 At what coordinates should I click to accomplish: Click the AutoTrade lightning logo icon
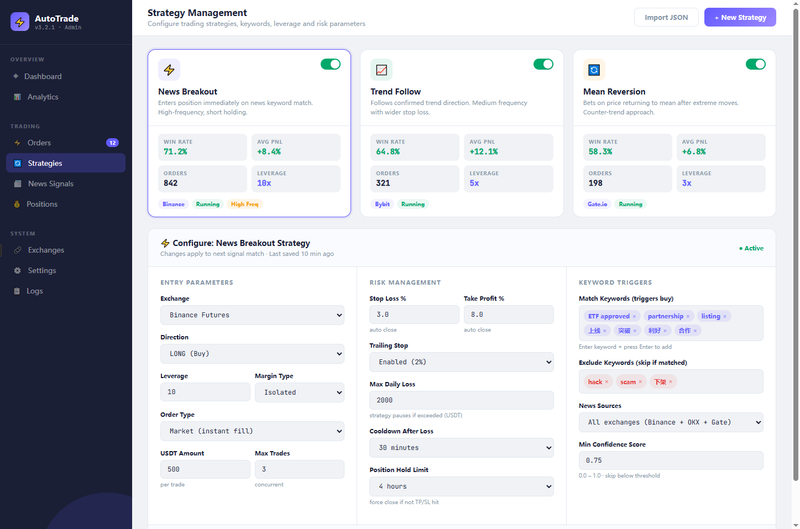click(20, 21)
